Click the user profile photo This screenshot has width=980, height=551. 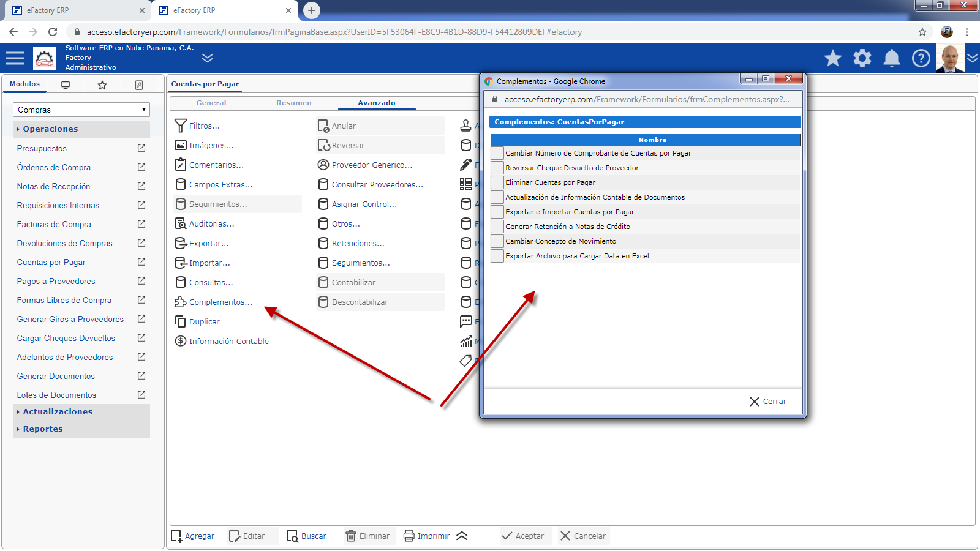pos(950,58)
